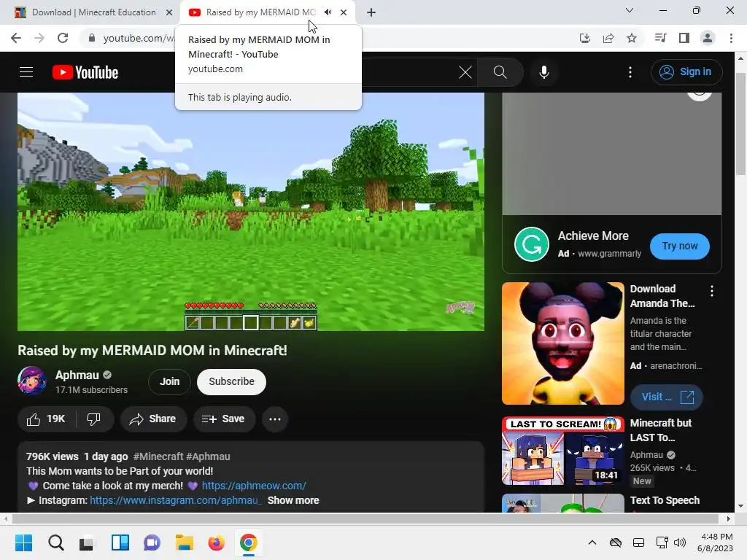747x560 pixels.
Task: Like the video with the thumbs-up
Action: (x=46, y=419)
